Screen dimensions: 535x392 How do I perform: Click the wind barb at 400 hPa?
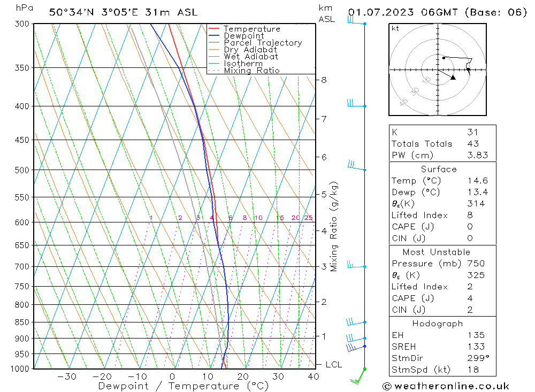(356, 103)
